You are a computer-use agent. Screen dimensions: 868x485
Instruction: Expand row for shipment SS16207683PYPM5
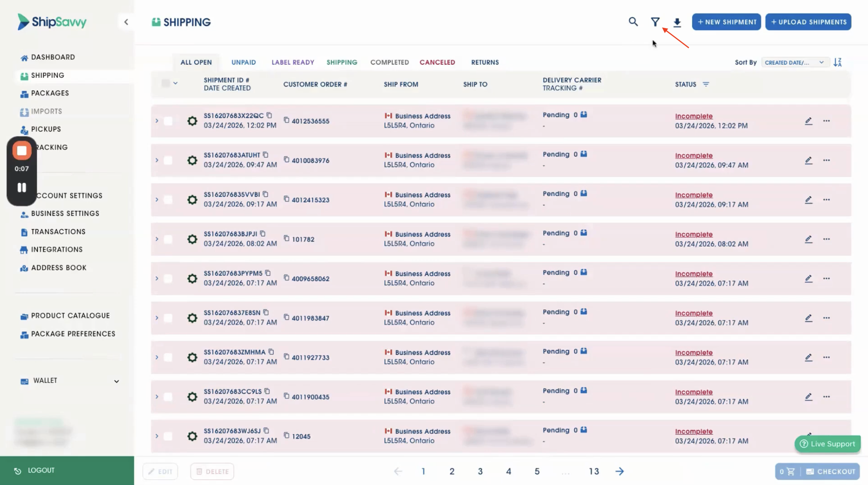click(157, 278)
